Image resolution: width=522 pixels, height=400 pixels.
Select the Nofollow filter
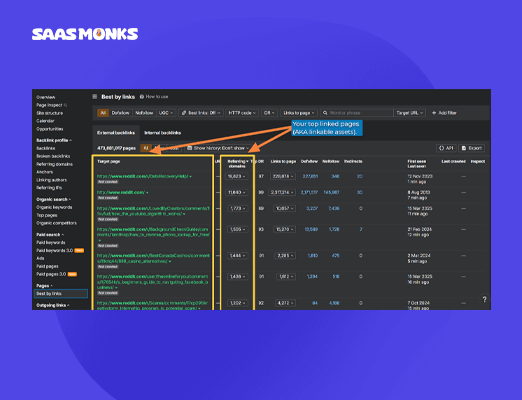point(144,113)
